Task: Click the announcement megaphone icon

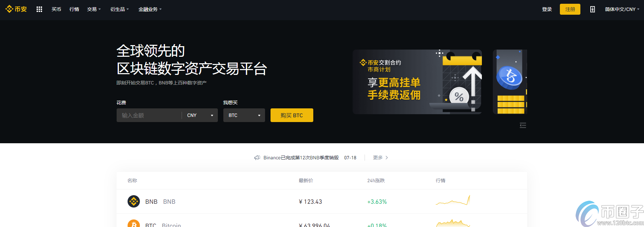Action: pyautogui.click(x=257, y=158)
